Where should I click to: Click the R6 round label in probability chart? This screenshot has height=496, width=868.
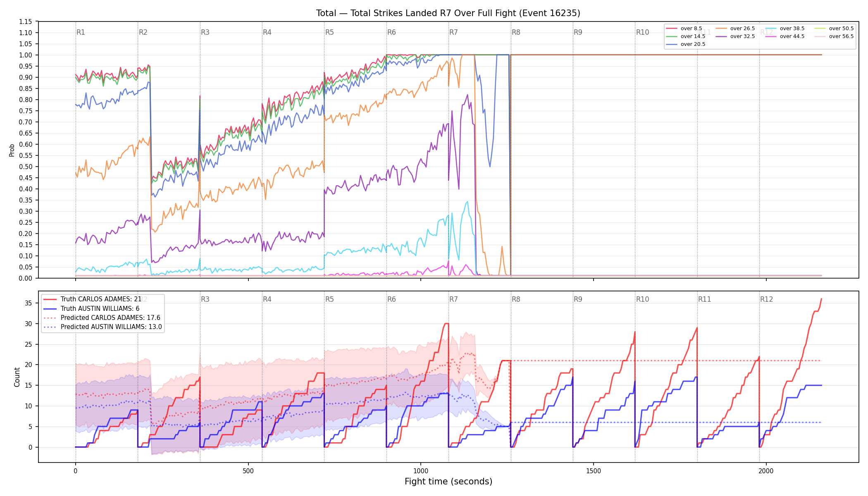point(391,32)
